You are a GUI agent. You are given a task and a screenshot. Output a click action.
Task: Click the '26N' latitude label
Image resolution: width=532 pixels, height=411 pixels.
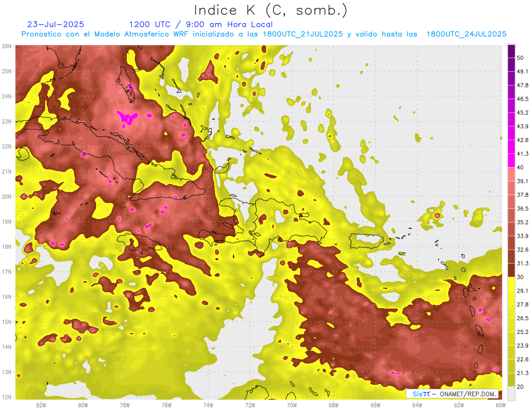click(7, 46)
